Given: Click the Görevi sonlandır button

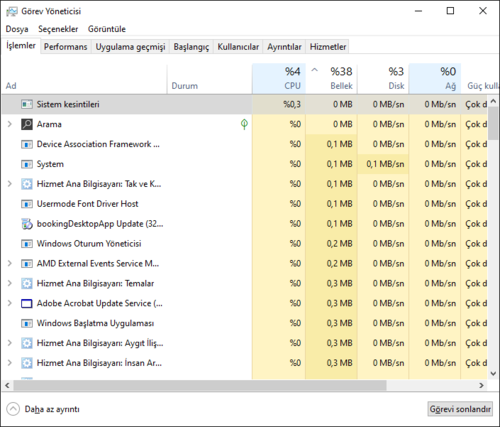Looking at the screenshot, I should click(460, 409).
